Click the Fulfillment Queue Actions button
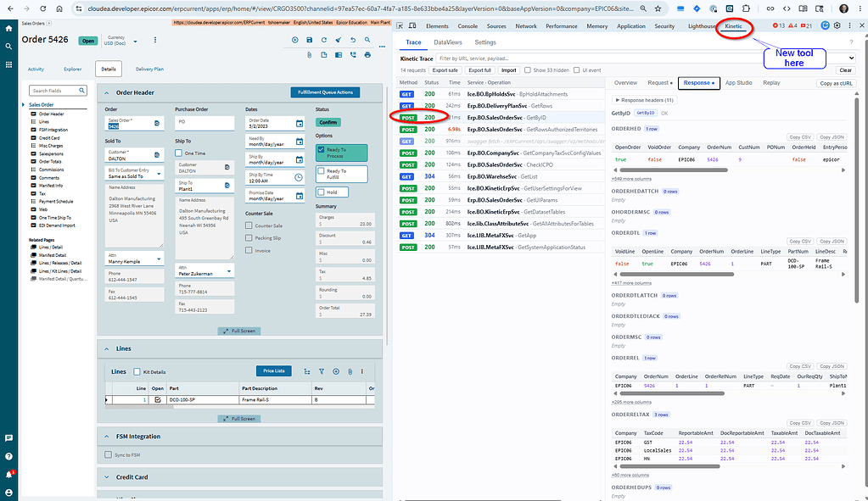This screenshot has width=868, height=501. click(x=325, y=92)
